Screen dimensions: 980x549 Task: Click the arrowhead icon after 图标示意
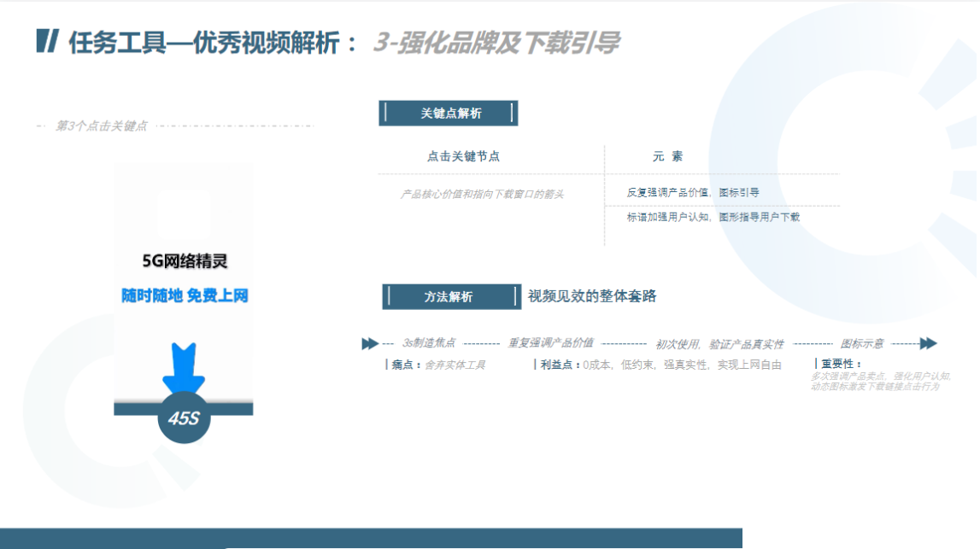coord(929,342)
